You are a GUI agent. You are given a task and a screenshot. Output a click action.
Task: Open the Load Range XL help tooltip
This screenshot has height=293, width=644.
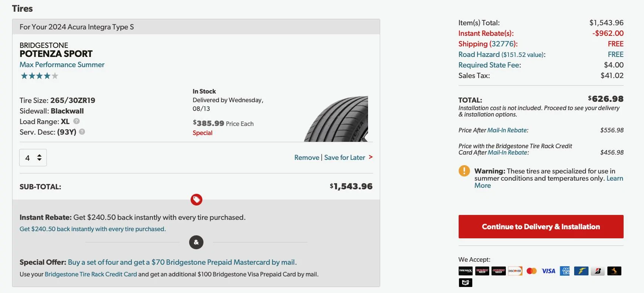tap(76, 121)
